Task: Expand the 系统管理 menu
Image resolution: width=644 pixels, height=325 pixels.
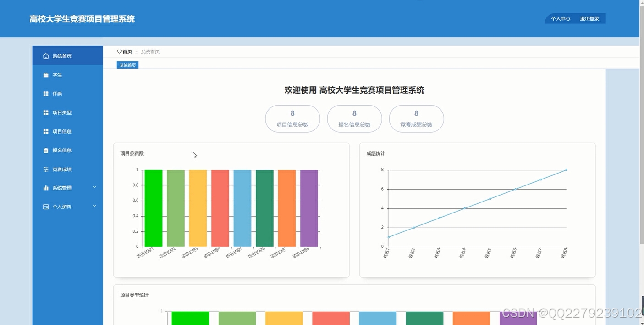Action: point(67,187)
